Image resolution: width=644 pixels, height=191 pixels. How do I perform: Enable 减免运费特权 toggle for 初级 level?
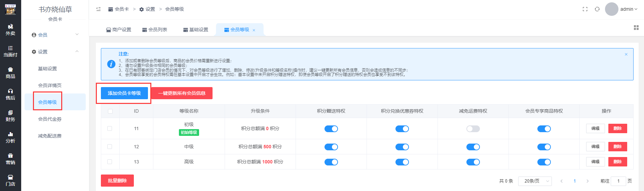click(x=473, y=129)
